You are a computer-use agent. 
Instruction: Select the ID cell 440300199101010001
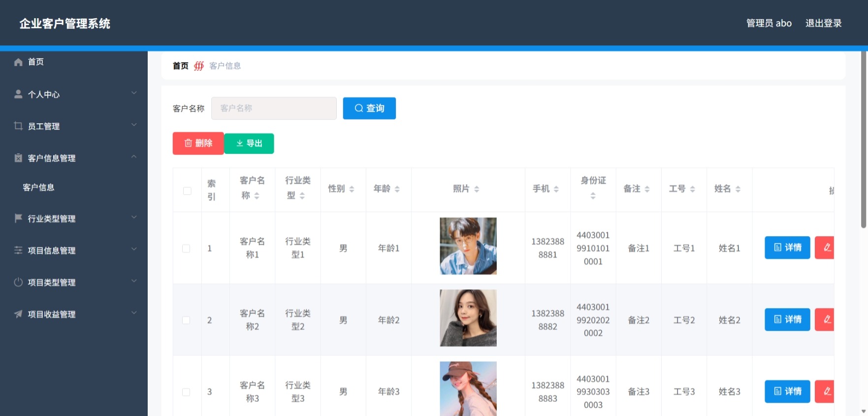pos(593,248)
